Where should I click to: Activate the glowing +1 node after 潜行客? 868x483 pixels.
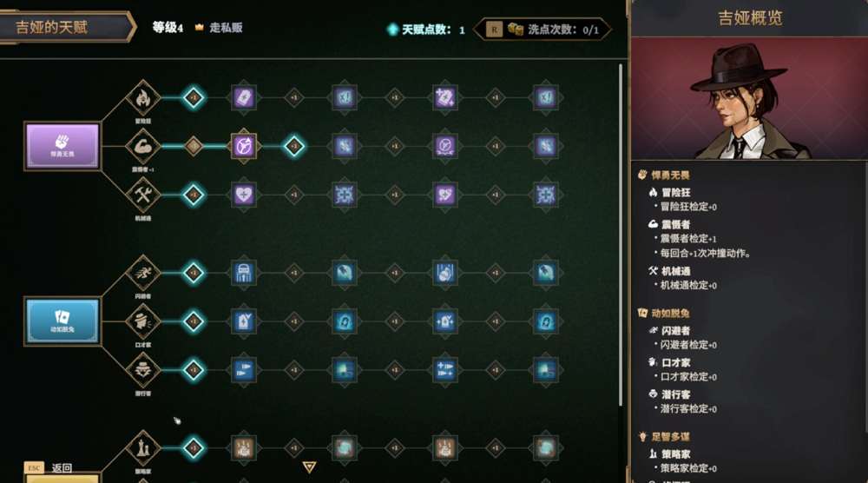pyautogui.click(x=194, y=370)
